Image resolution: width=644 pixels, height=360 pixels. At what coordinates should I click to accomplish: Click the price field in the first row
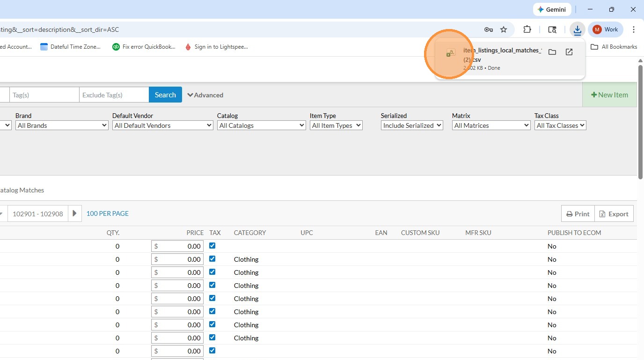pyautogui.click(x=177, y=246)
